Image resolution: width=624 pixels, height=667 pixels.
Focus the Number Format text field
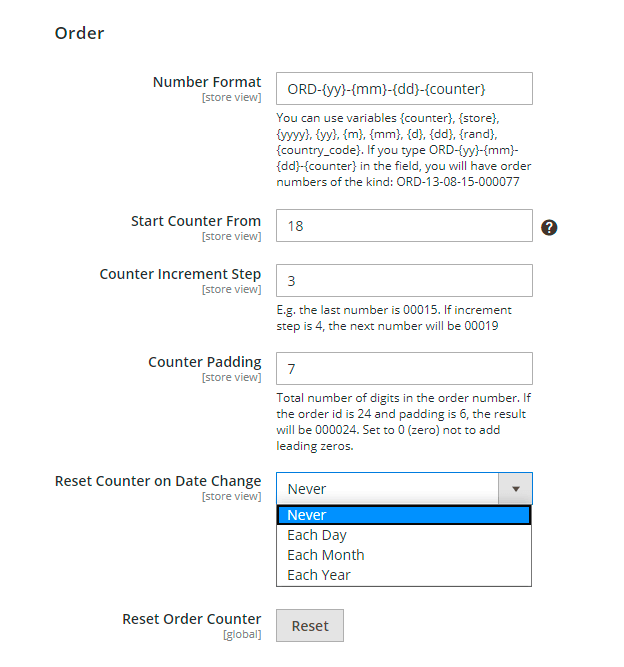pyautogui.click(x=404, y=89)
